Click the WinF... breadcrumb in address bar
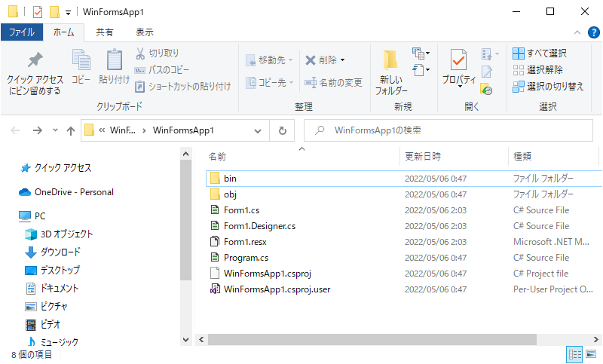Image resolution: width=603 pixels, height=364 pixels. [x=123, y=130]
